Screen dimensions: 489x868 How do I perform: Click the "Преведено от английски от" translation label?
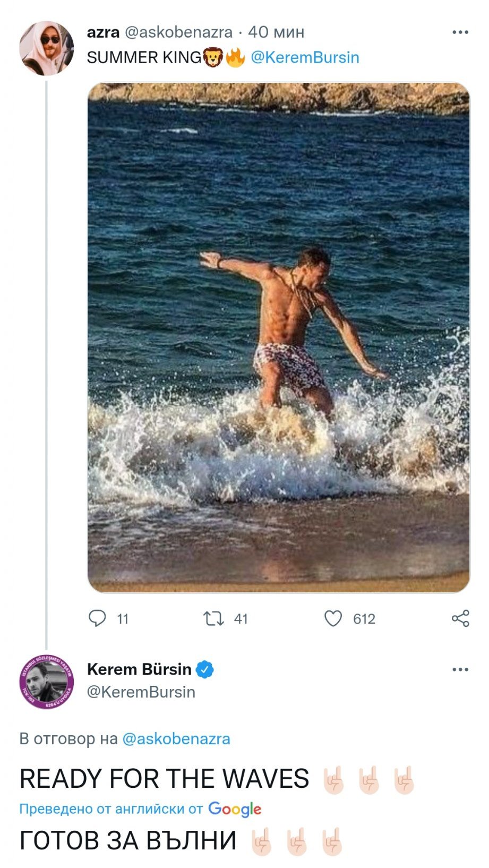(x=111, y=809)
